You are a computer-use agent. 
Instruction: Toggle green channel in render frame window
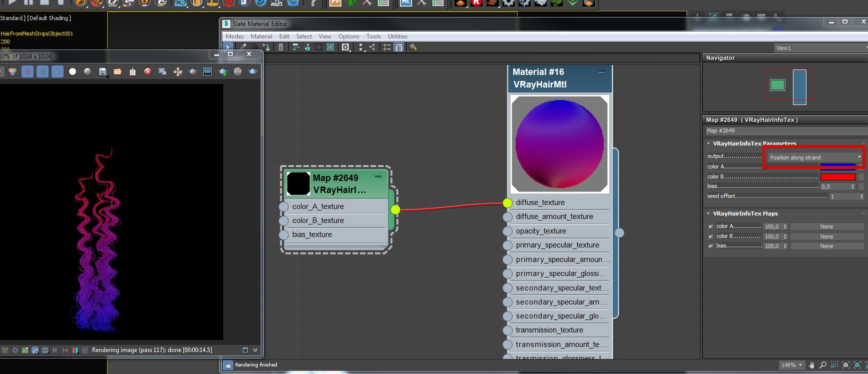coord(43,71)
